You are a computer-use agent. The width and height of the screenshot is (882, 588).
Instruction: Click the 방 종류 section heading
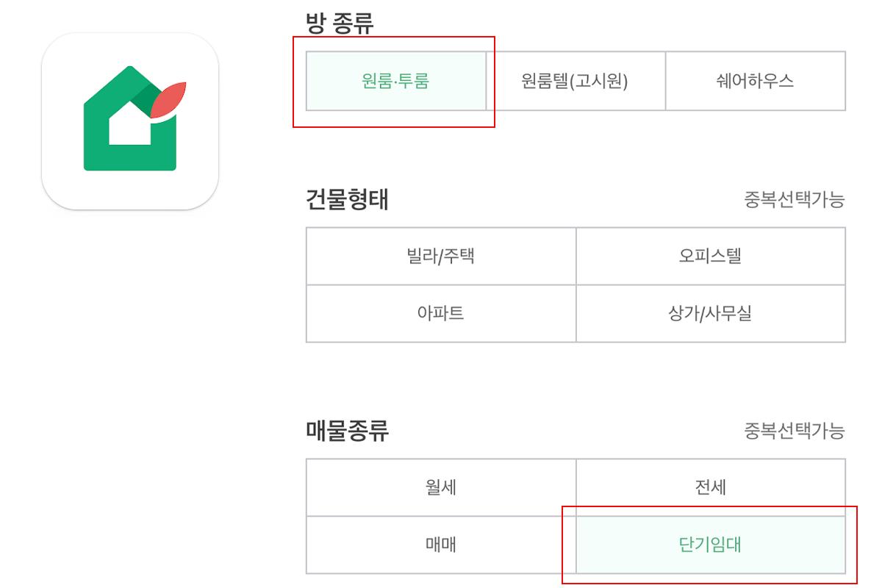340,24
